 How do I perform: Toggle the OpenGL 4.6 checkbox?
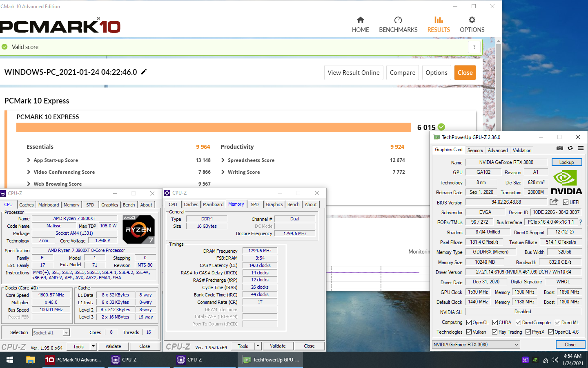tap(551, 332)
